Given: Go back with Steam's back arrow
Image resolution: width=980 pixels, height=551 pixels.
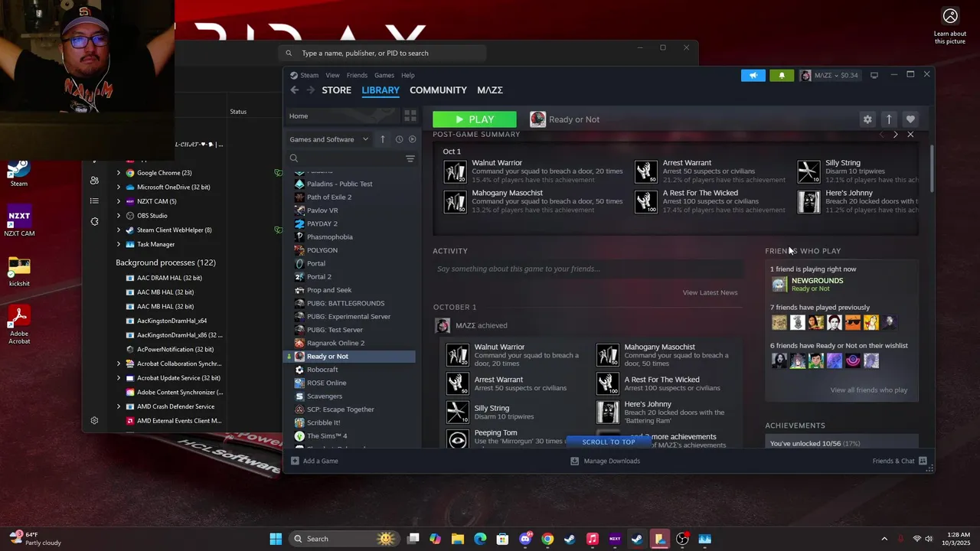Looking at the screenshot, I should pyautogui.click(x=295, y=90).
